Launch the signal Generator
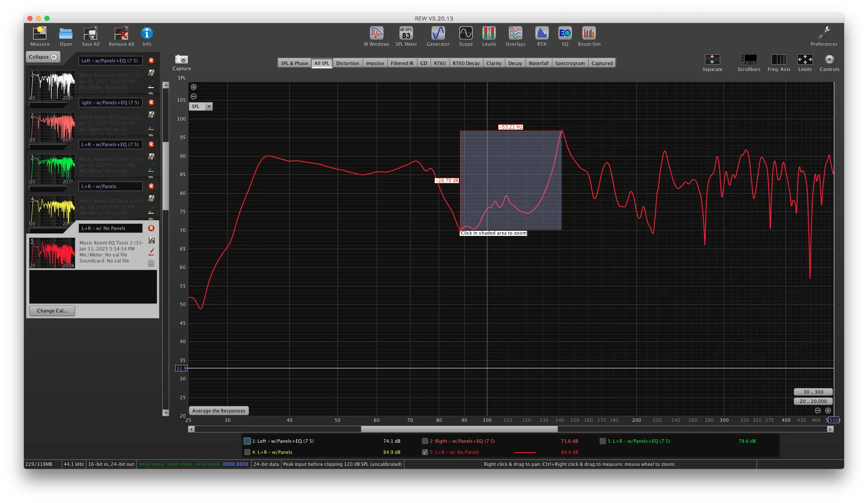This screenshot has width=868, height=503. 438,33
